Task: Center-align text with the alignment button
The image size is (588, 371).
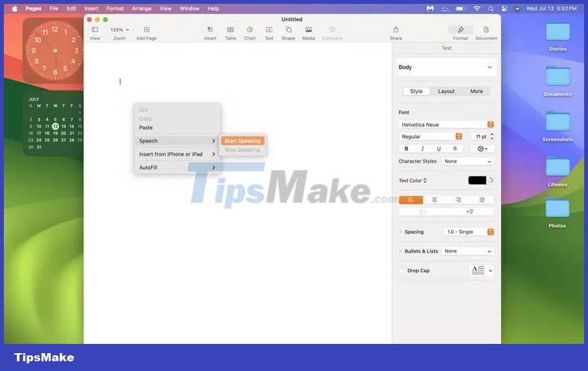Action: click(435, 200)
